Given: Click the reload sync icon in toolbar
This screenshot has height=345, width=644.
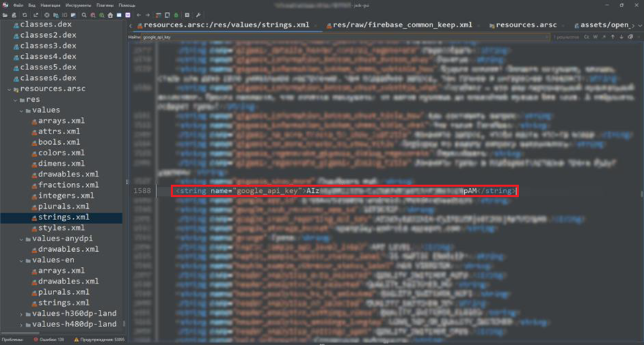Looking at the screenshot, I should tap(25, 15).
